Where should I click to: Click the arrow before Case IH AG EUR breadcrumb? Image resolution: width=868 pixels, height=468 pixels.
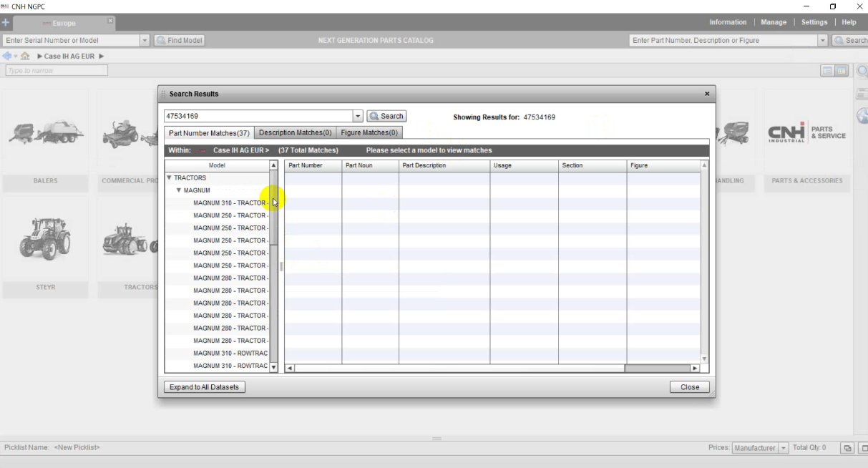click(39, 57)
